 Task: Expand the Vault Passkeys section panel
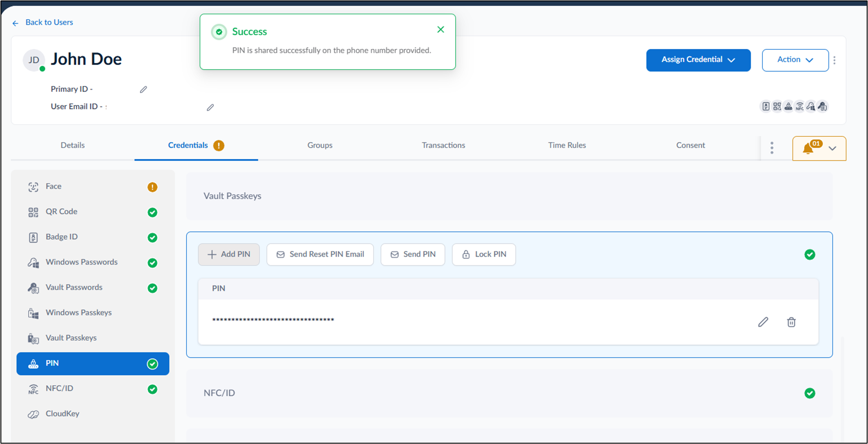pyautogui.click(x=509, y=196)
